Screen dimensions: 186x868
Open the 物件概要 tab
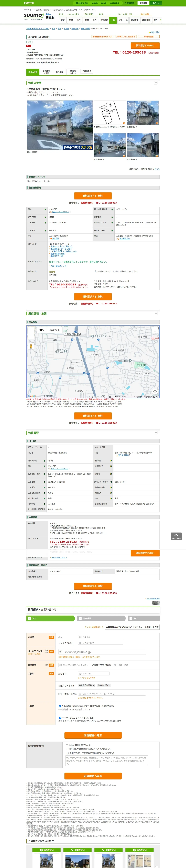(59, 72)
